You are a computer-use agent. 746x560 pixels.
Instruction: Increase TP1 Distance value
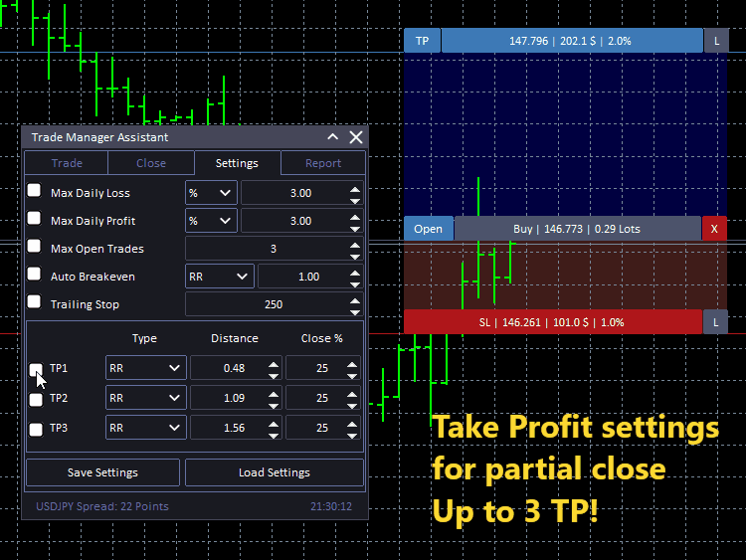[x=274, y=364]
